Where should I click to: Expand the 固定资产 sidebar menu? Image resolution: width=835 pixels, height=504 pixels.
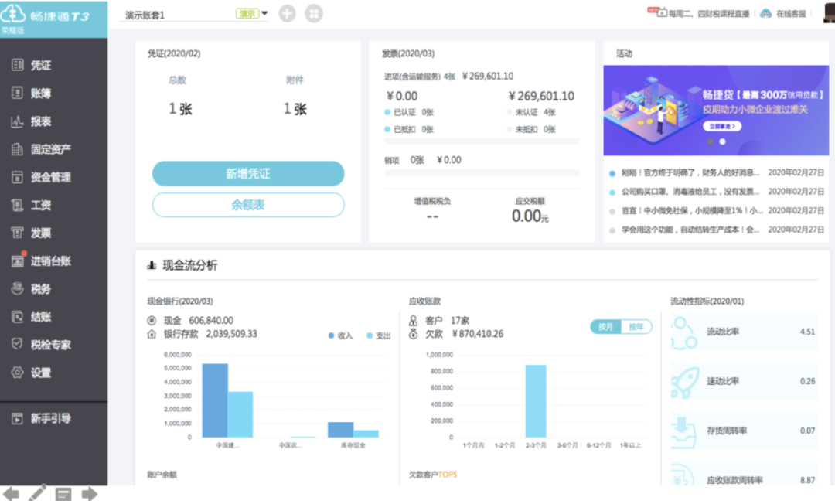[x=51, y=149]
